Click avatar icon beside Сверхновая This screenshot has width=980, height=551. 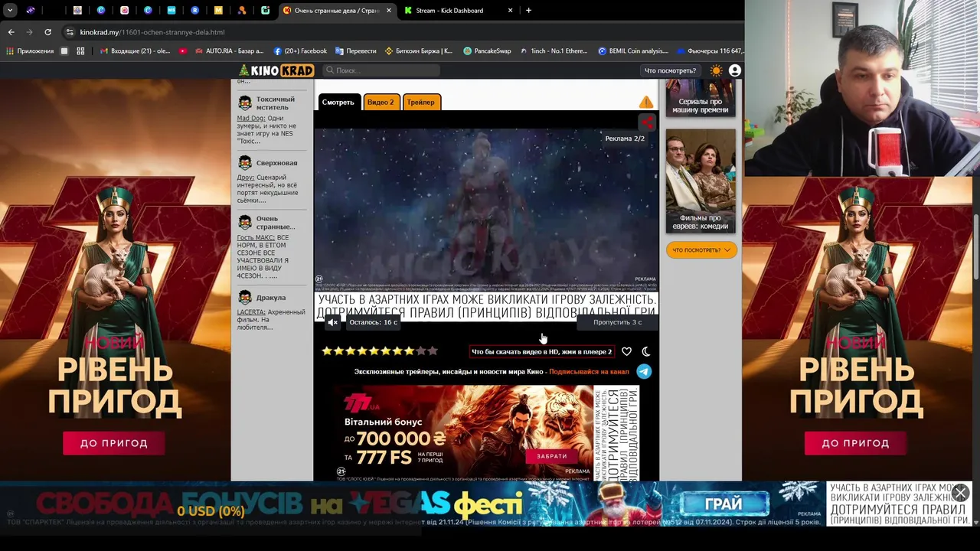[245, 163]
